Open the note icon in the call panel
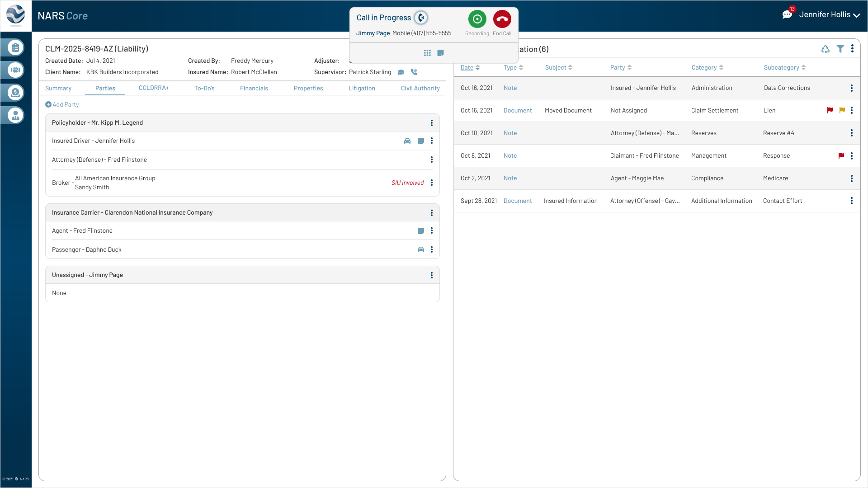 (441, 53)
